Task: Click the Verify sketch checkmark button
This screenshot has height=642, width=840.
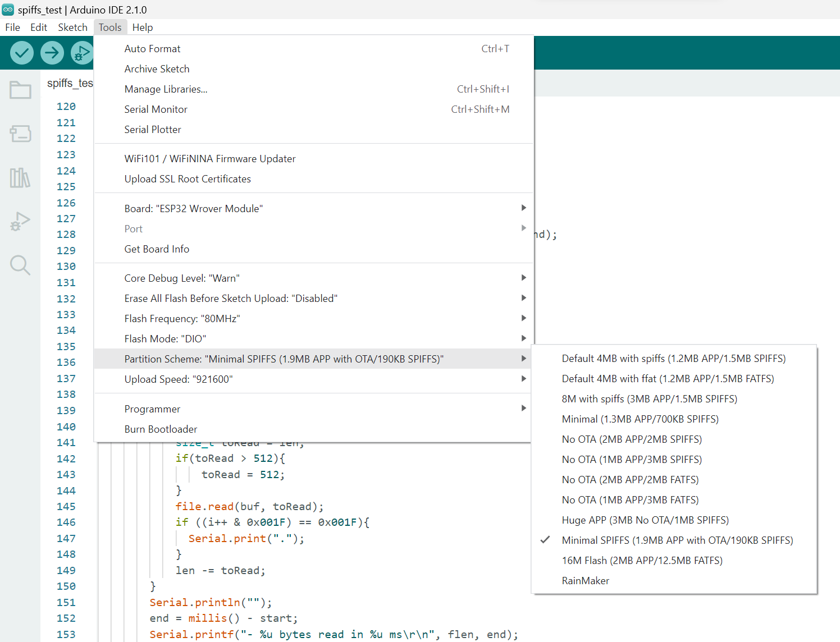Action: pyautogui.click(x=22, y=53)
